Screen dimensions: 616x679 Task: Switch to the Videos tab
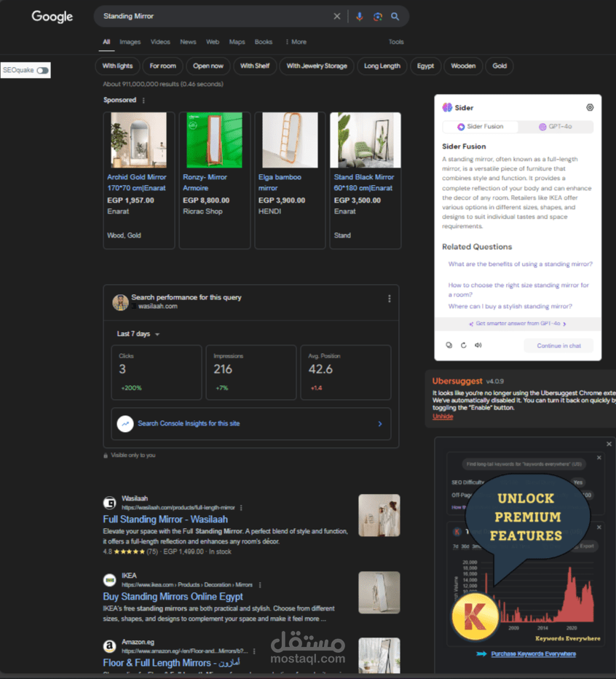(160, 42)
